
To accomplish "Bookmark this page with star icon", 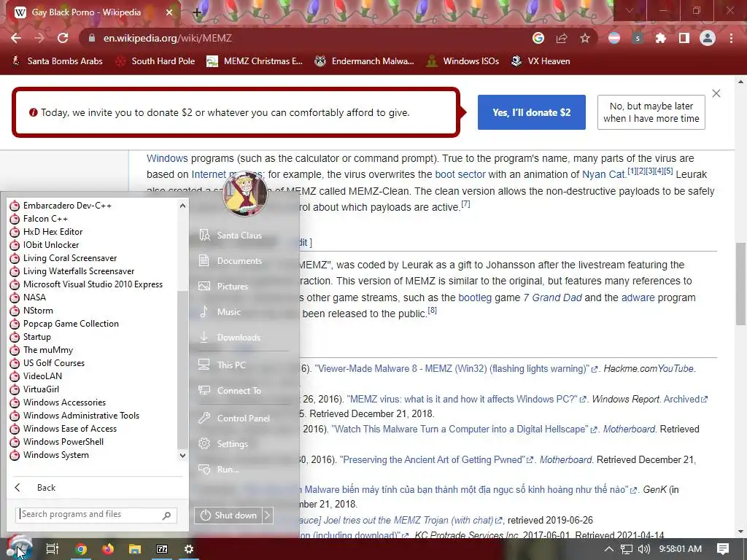I will [x=585, y=38].
